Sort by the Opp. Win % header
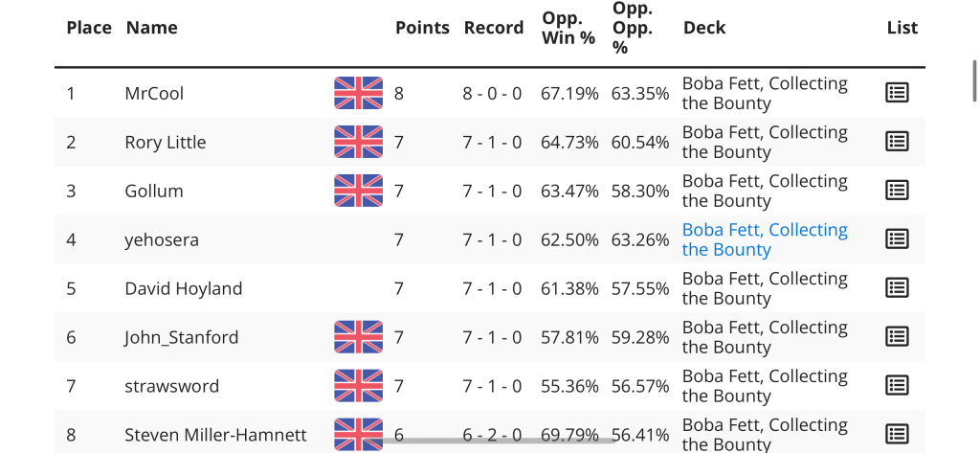Image resolution: width=980 pixels, height=453 pixels. [x=568, y=28]
